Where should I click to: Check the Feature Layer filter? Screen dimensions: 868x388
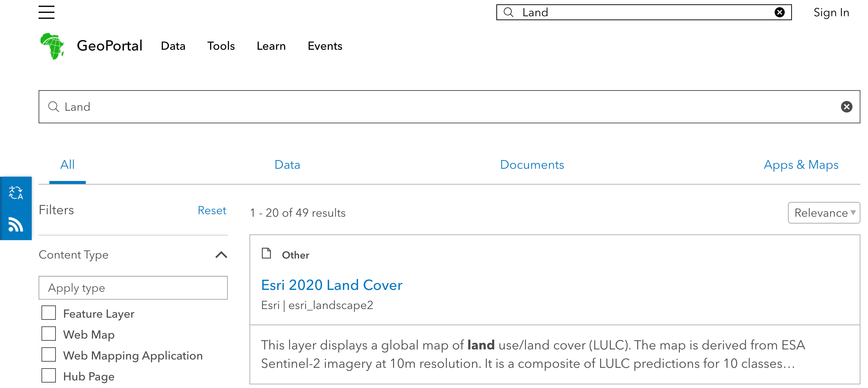click(49, 313)
